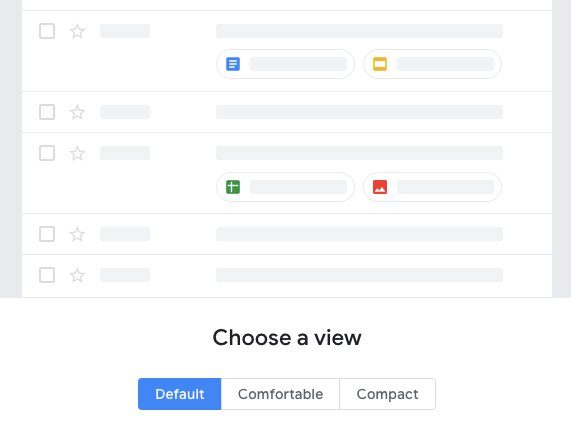571x428 pixels.
Task: Switch to the Compact view option
Action: point(387,394)
